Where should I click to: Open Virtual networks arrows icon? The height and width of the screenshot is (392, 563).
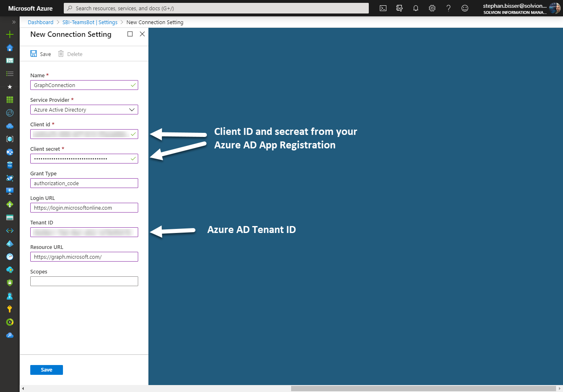(10, 231)
